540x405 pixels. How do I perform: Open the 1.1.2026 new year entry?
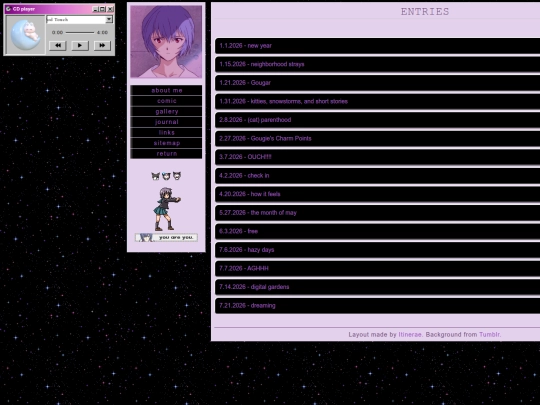click(377, 46)
